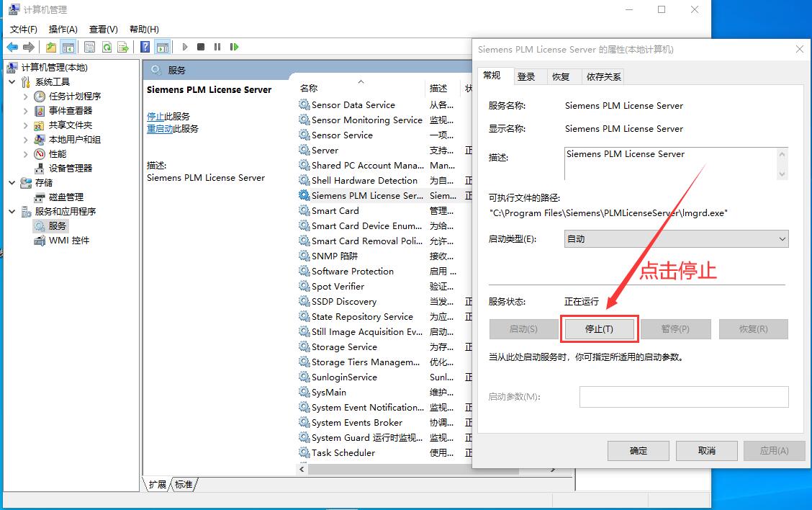Viewport: 812px width, 510px height.
Task: Switch to the 依存关系 tab
Action: (x=603, y=76)
